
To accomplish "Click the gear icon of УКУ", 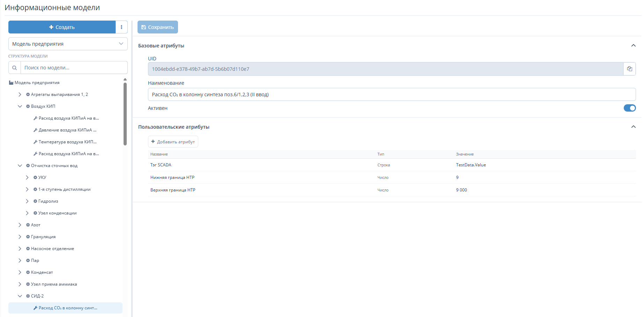I will point(35,178).
